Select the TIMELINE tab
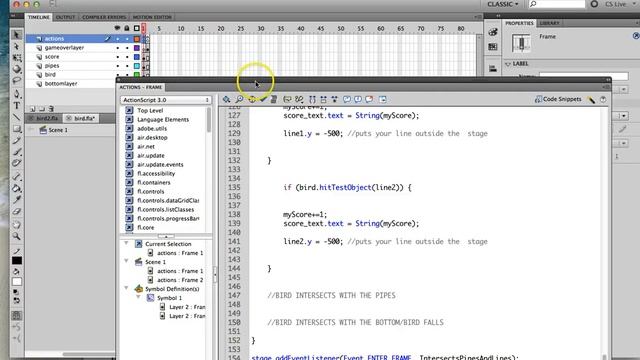The image size is (640, 360). point(39,17)
